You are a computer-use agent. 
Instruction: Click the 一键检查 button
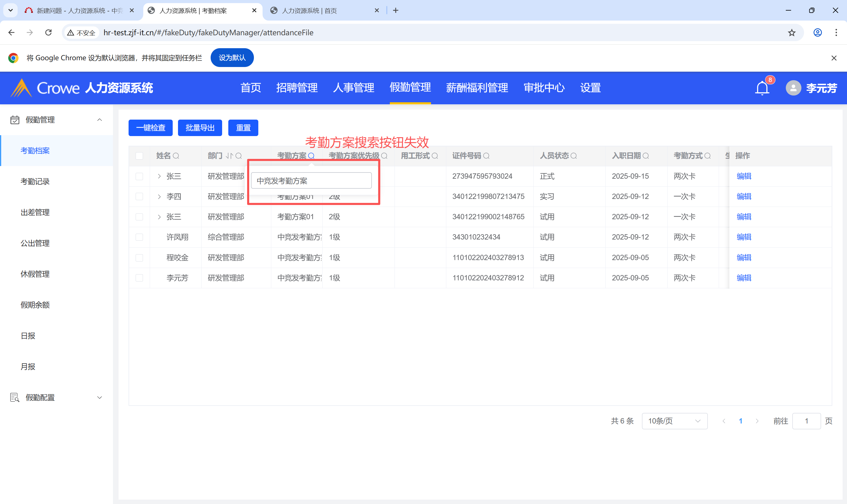pyautogui.click(x=150, y=128)
